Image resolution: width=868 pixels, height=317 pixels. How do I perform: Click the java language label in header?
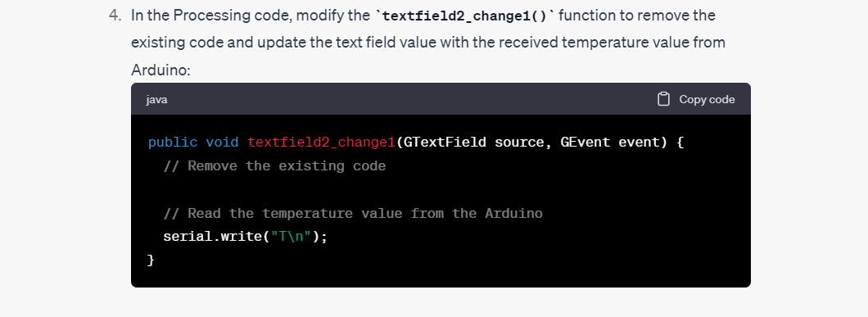[156, 100]
